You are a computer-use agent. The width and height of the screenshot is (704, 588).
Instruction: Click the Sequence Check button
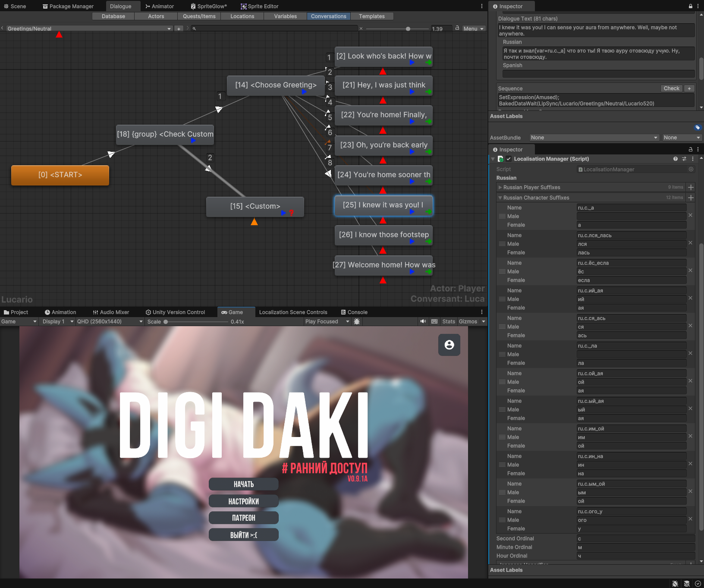click(672, 88)
